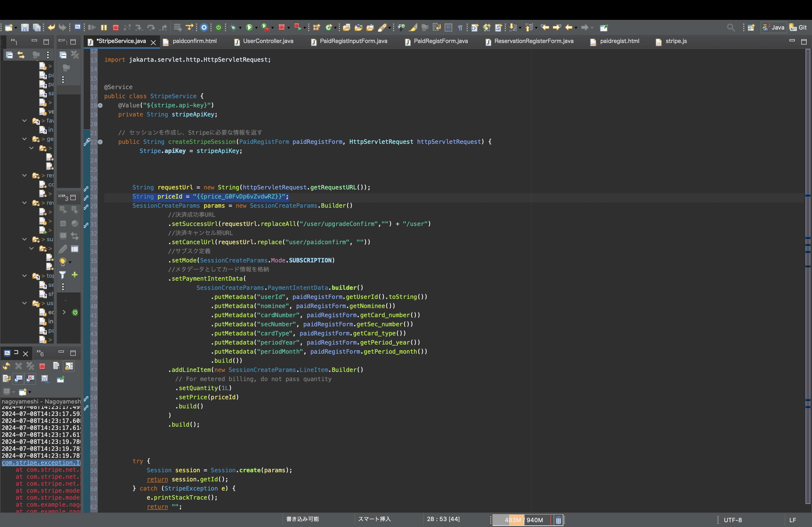The image size is (812, 527).
Task: Click the Resume debug icon
Action: [92, 28]
